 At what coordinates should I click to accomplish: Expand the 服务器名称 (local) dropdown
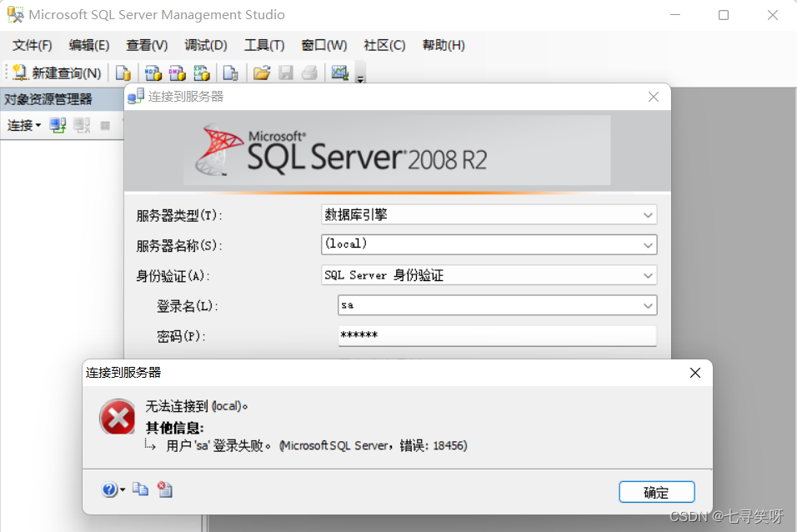[648, 245]
